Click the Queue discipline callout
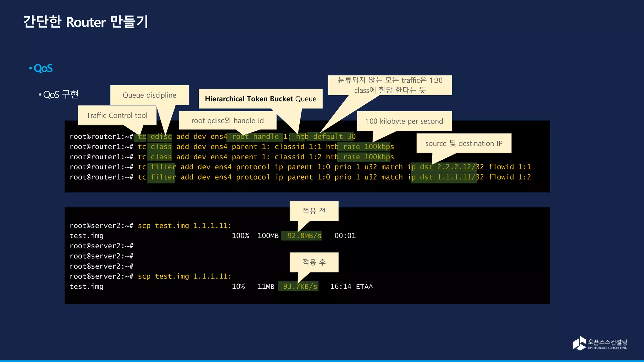Viewport: 644px width, 362px height. point(149,95)
